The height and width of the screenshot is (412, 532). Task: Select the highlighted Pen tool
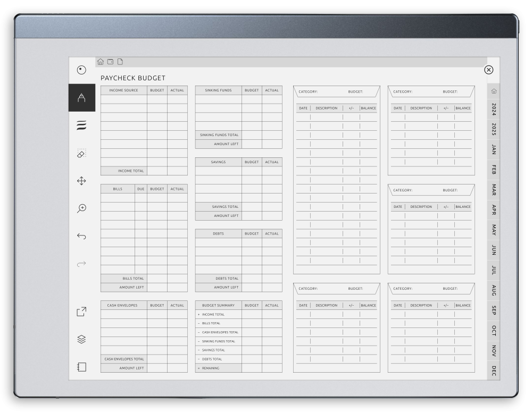(x=81, y=98)
